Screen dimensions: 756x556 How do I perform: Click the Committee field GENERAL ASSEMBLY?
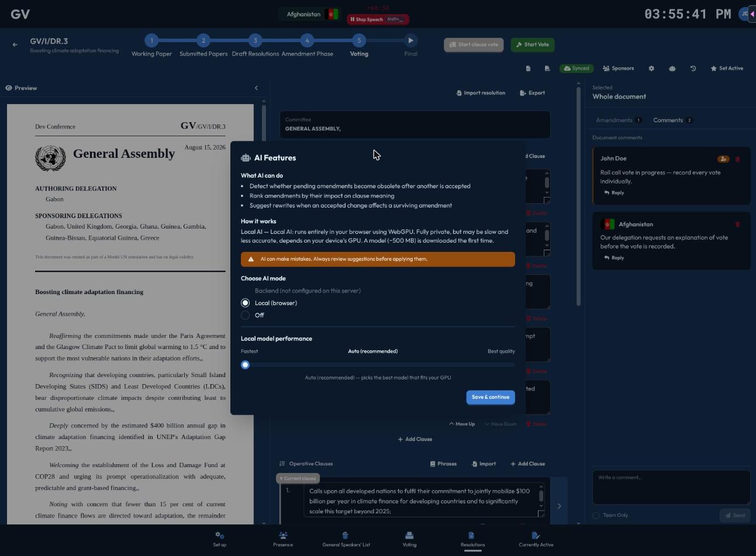point(415,125)
